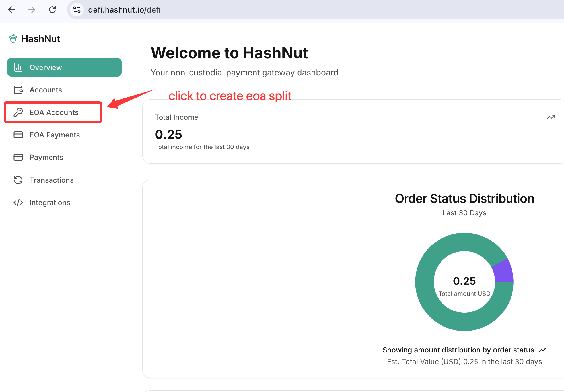The image size is (564, 392).
Task: Click the 'Last 30 Days' subtitle
Action: [x=464, y=213]
